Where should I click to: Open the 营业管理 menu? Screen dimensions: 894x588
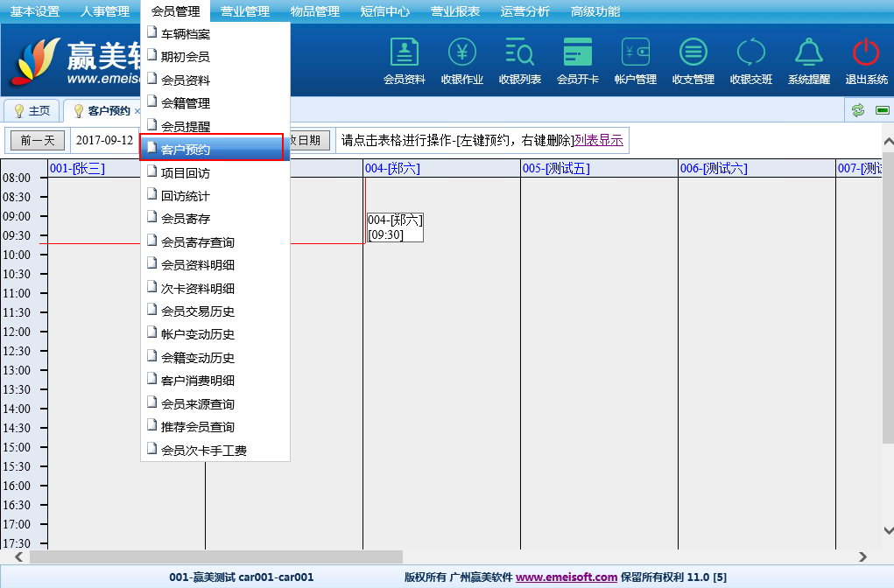tap(245, 11)
